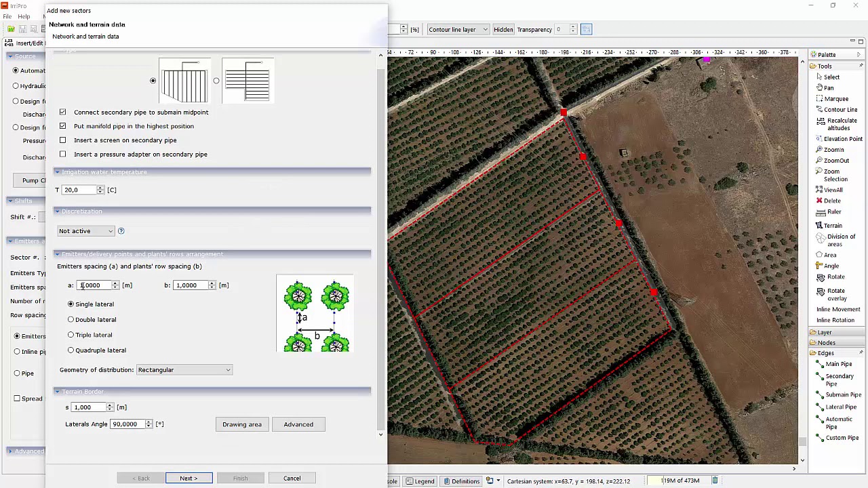868x488 pixels.
Task: Open the Advanced settings button
Action: click(298, 424)
